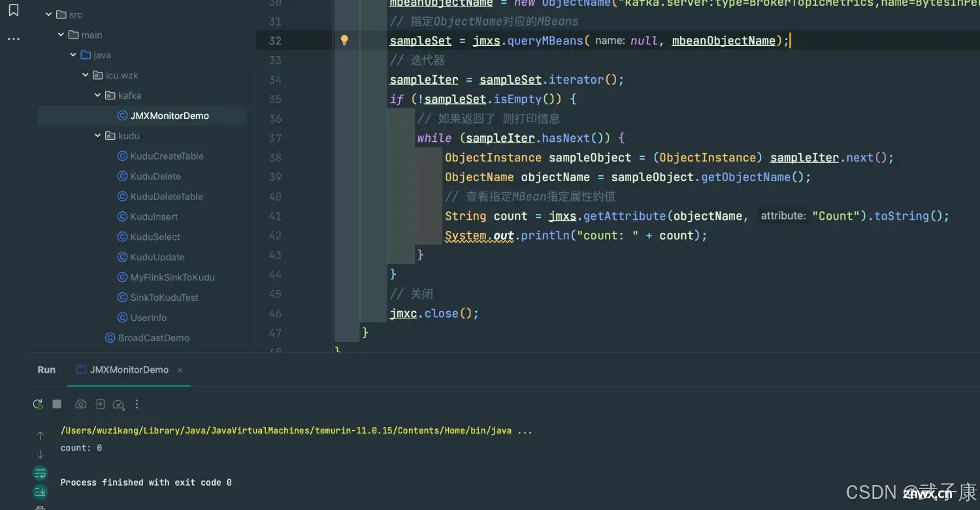The image size is (980, 510).
Task: Take a thread dump camera icon
Action: point(80,404)
